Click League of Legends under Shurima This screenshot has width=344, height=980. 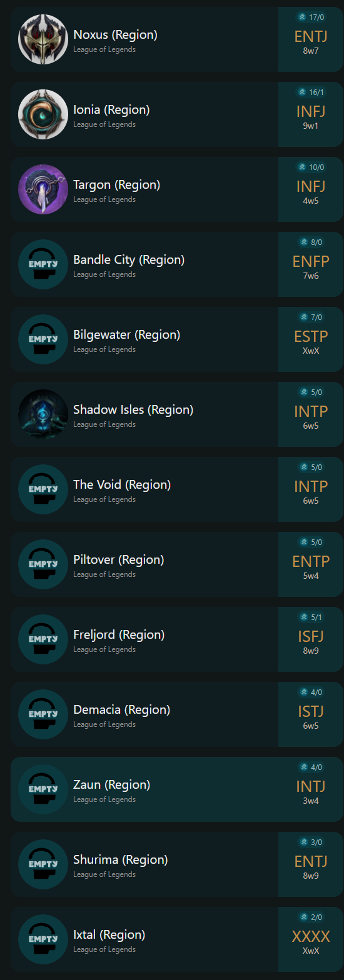(104, 874)
